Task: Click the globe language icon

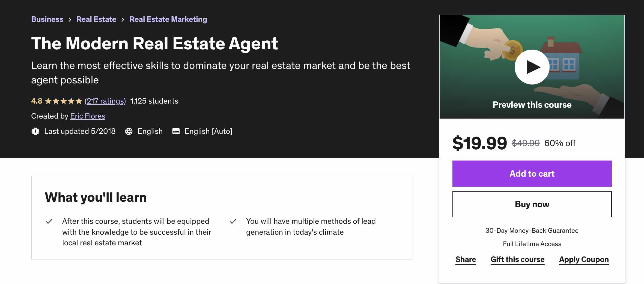Action: click(x=129, y=131)
